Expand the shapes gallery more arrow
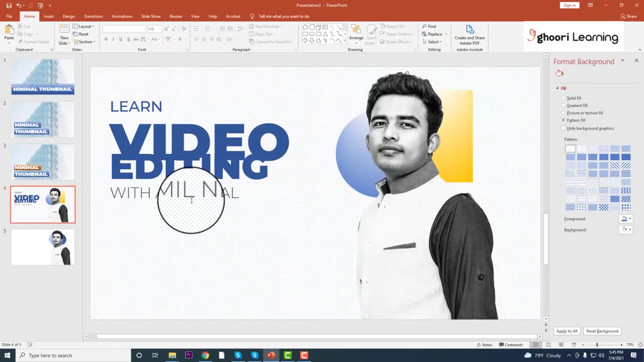Image resolution: width=644 pixels, height=362 pixels. 346,41
